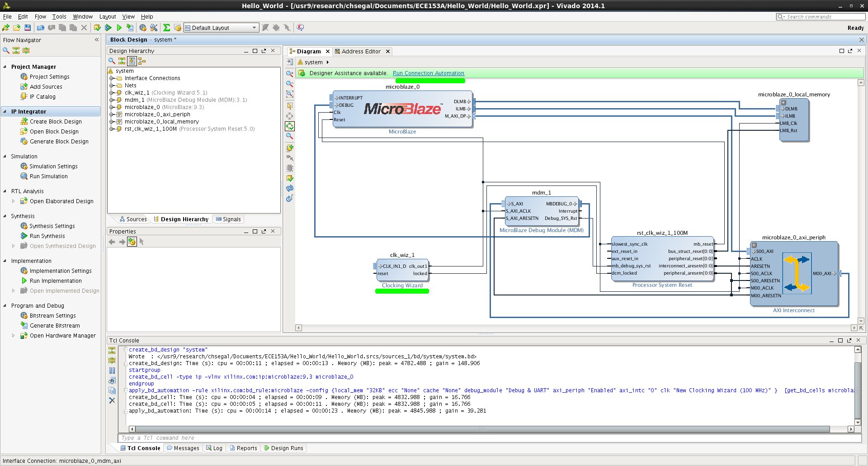Click the Select Area tool icon
868x466 pixels.
(x=290, y=106)
